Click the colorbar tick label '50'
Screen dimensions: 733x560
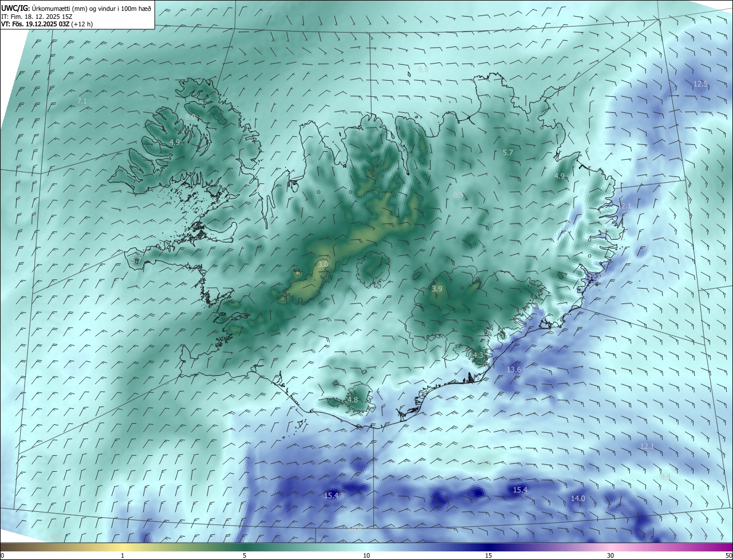(x=729, y=555)
